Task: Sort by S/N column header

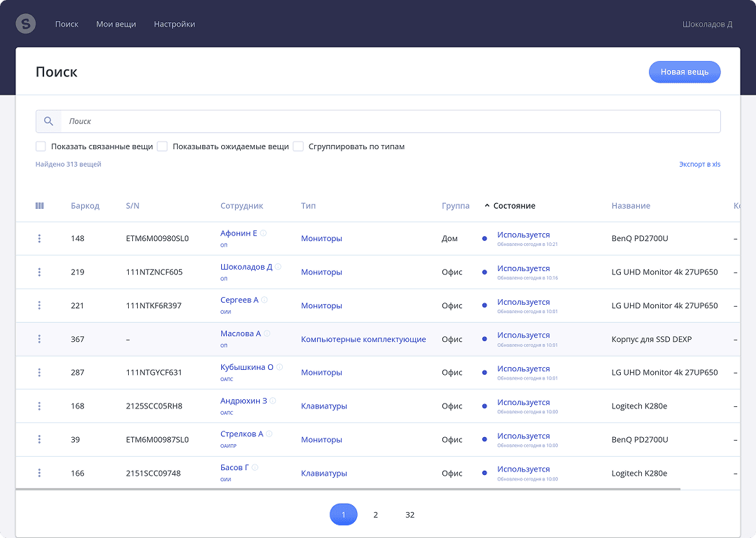Action: click(132, 205)
